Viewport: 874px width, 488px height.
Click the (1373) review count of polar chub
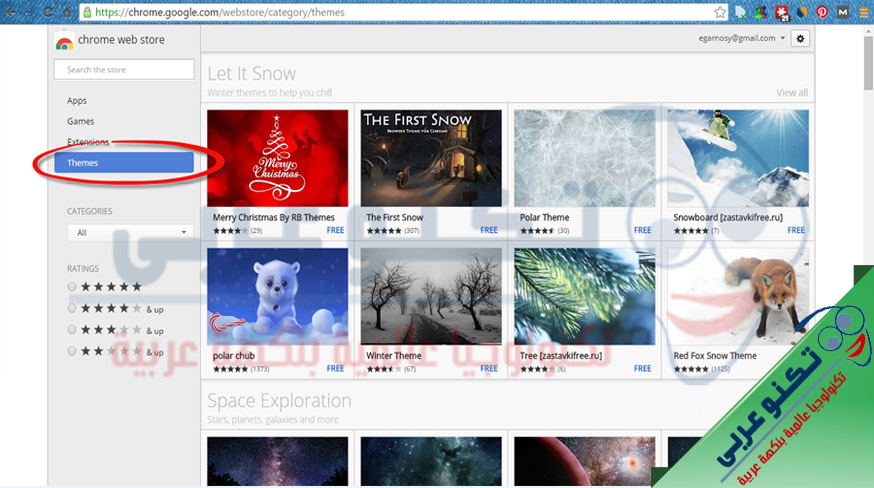coord(260,369)
